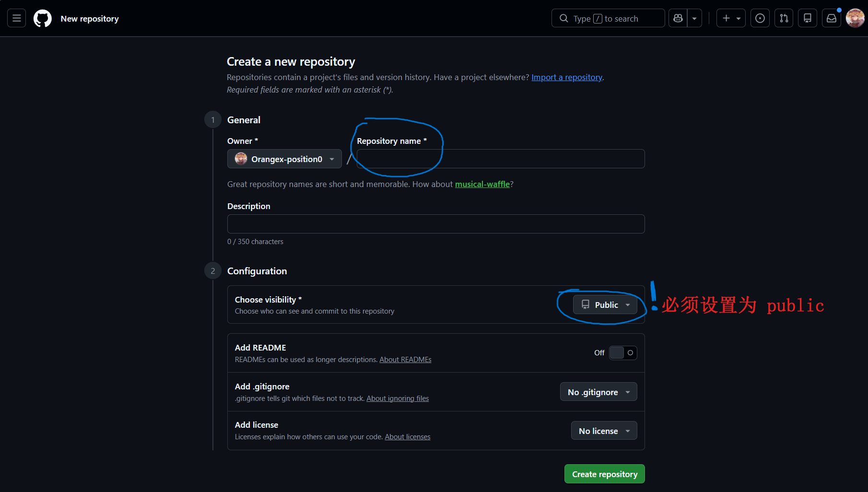Open the No license dropdown
Viewport: 868px width, 492px height.
[604, 431]
